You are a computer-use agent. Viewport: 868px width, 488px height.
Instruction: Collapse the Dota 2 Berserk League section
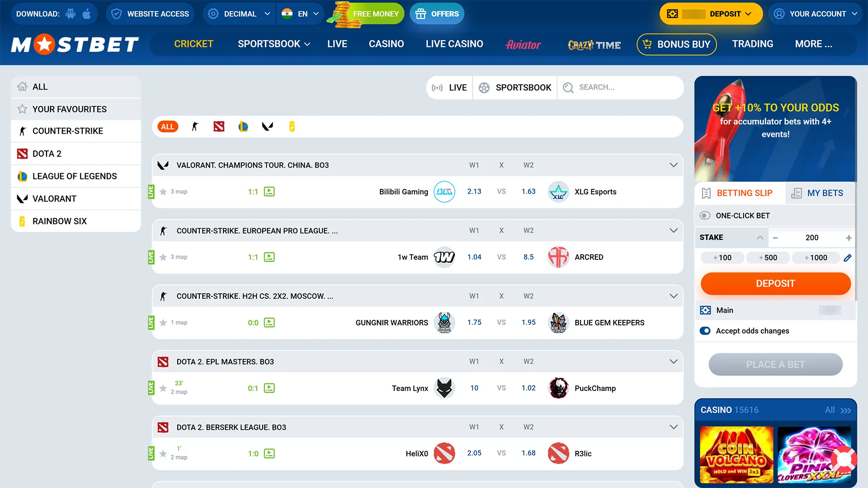pos(674,427)
